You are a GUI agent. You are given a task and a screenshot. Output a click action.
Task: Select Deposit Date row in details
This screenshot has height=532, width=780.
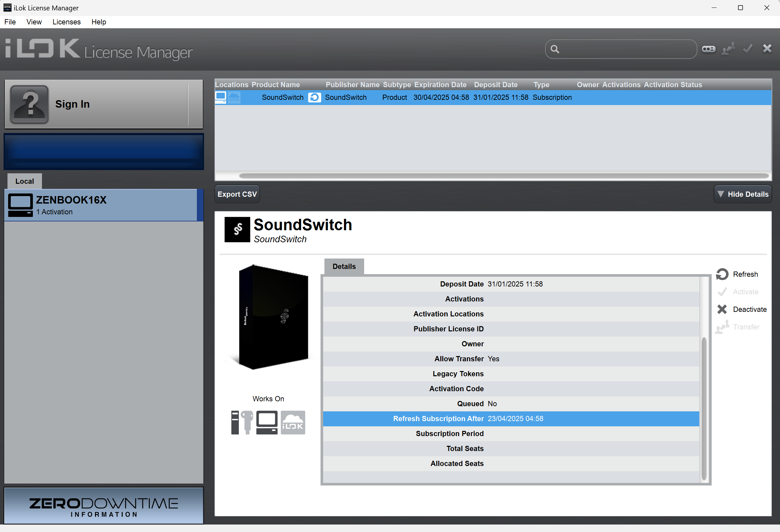tap(511, 284)
